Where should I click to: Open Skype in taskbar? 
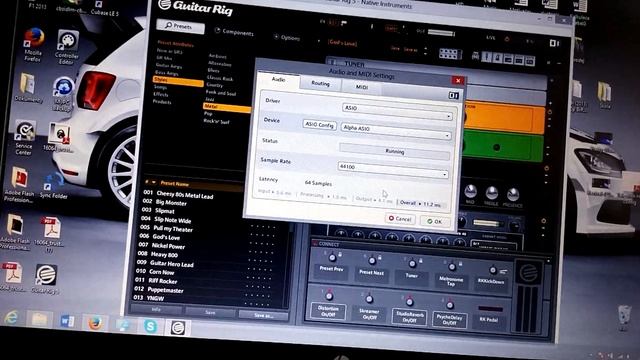point(151,326)
